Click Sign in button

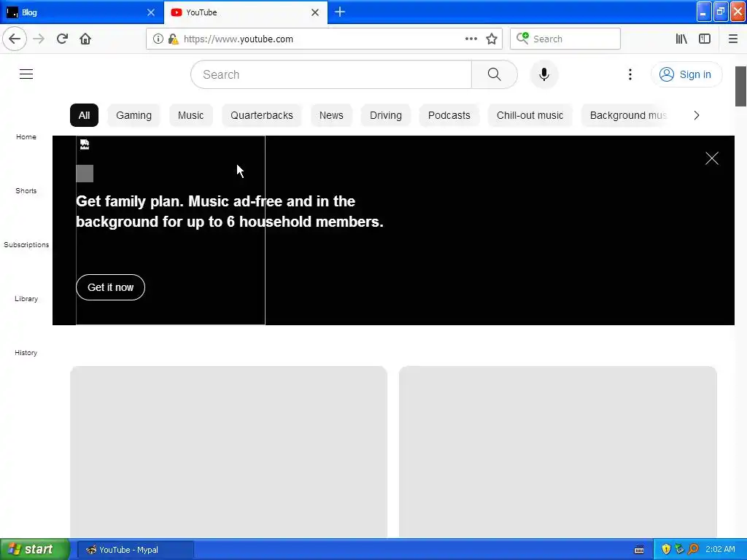pos(686,74)
